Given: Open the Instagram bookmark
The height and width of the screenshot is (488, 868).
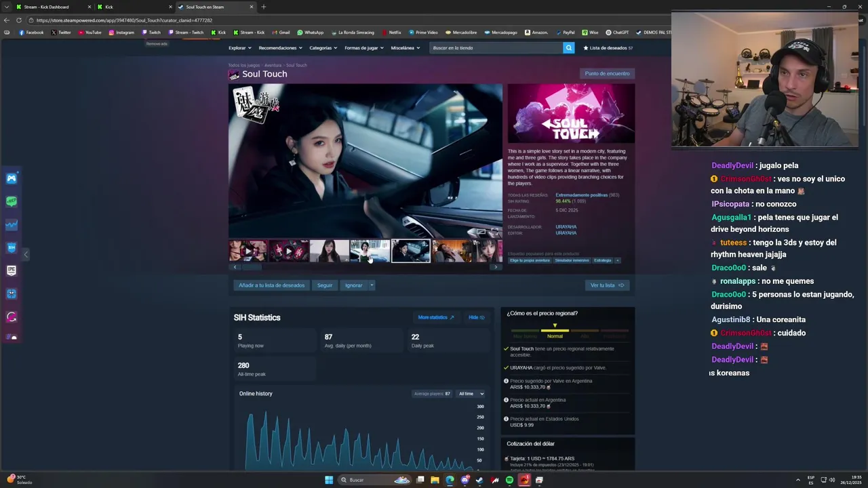Looking at the screenshot, I should coord(121,33).
